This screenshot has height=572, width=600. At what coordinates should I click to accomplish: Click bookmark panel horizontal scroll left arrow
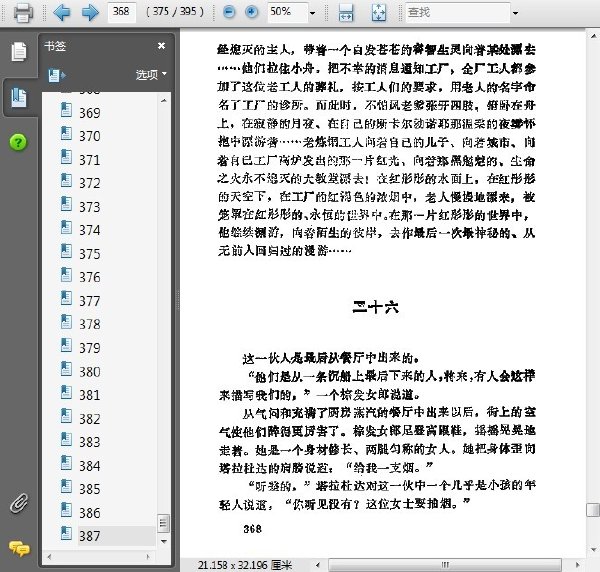[x=49, y=557]
